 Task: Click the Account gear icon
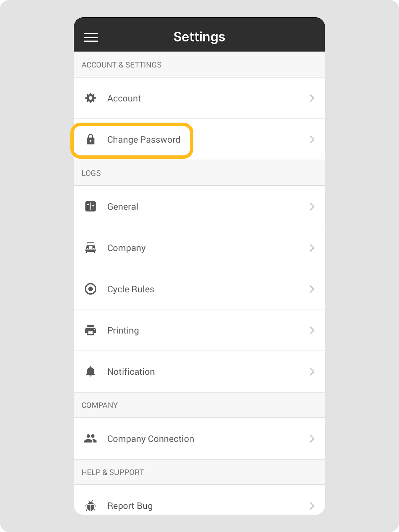pyautogui.click(x=90, y=98)
